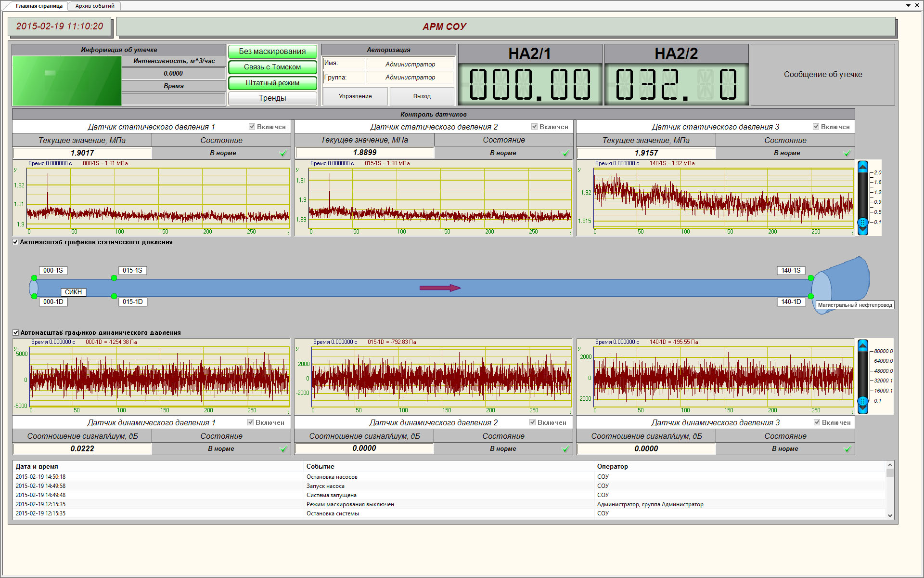The height and width of the screenshot is (578, 924).
Task: Click the signal/noise ratio field 0.0222
Action: pos(82,449)
